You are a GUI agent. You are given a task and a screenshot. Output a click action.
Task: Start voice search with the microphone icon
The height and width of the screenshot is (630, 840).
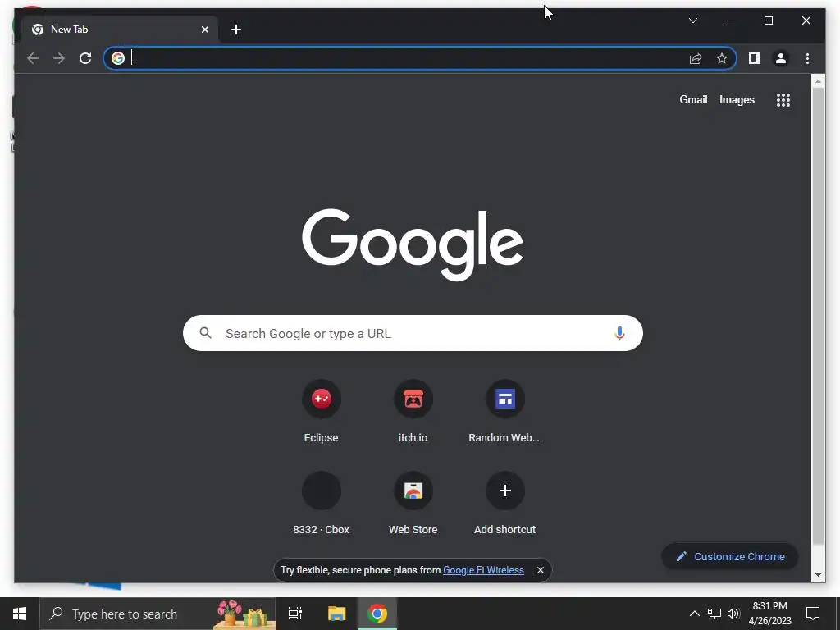coord(619,333)
